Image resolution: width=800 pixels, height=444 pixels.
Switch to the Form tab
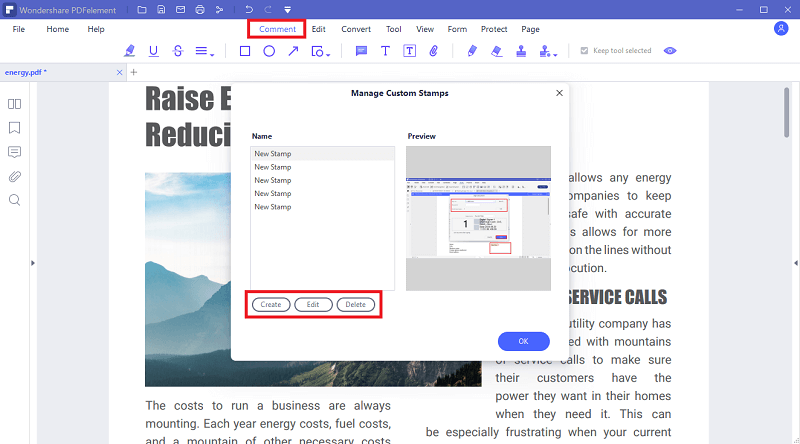[457, 29]
